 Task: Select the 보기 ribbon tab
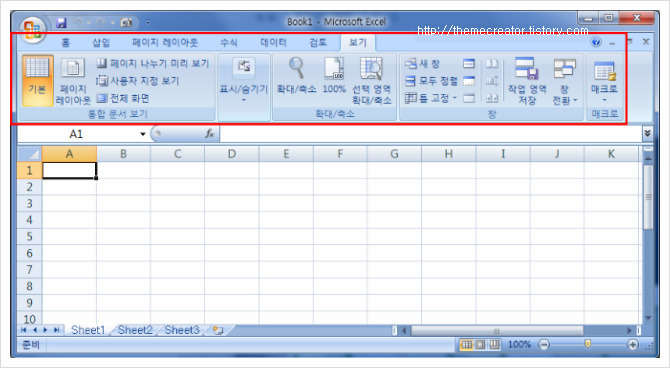point(358,42)
